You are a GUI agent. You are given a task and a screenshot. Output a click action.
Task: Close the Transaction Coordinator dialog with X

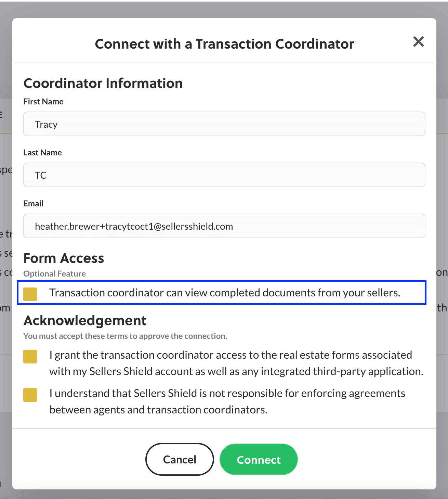(x=419, y=42)
